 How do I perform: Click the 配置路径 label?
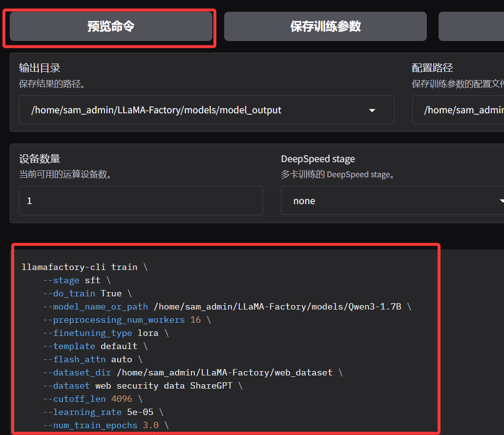click(x=432, y=68)
